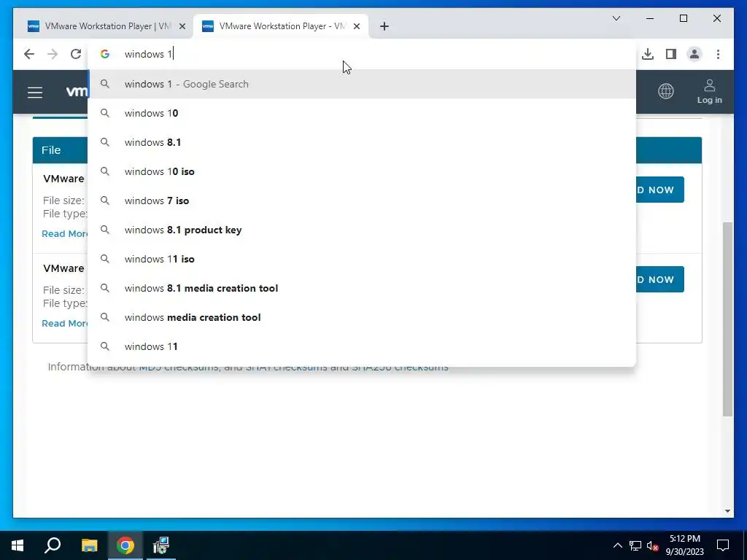747x560 pixels.
Task: Pick the 'windows 11 iso' suggestion
Action: point(362,259)
